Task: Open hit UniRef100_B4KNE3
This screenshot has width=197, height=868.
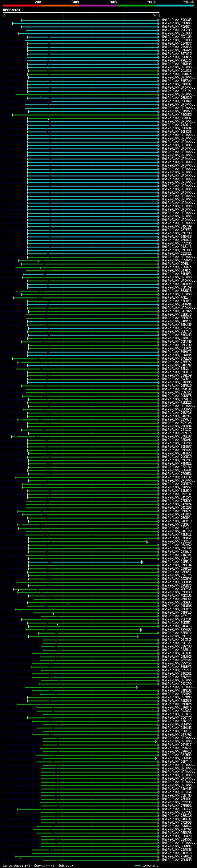Action: (x=177, y=274)
